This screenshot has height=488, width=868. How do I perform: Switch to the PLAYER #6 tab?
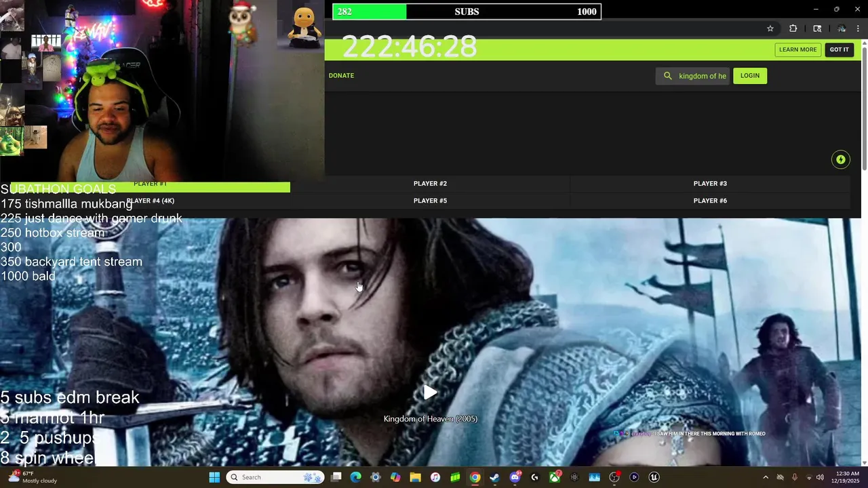[710, 201]
